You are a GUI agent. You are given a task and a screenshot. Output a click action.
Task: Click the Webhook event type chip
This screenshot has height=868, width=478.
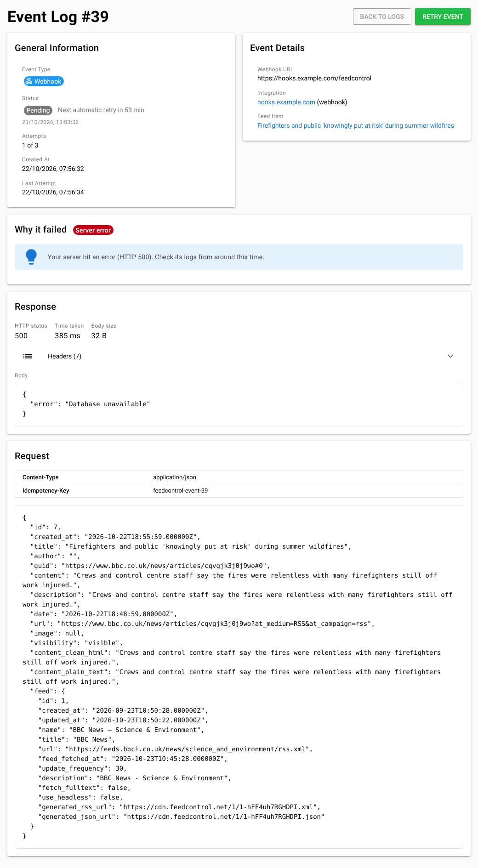click(44, 81)
